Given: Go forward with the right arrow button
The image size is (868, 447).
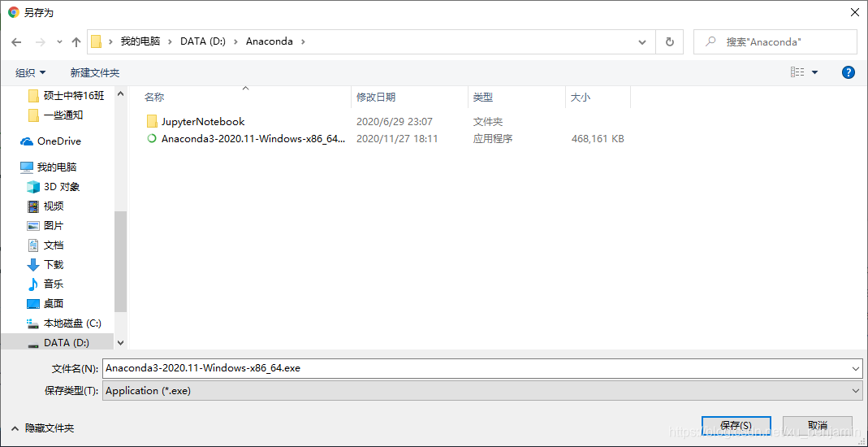Looking at the screenshot, I should [x=40, y=42].
